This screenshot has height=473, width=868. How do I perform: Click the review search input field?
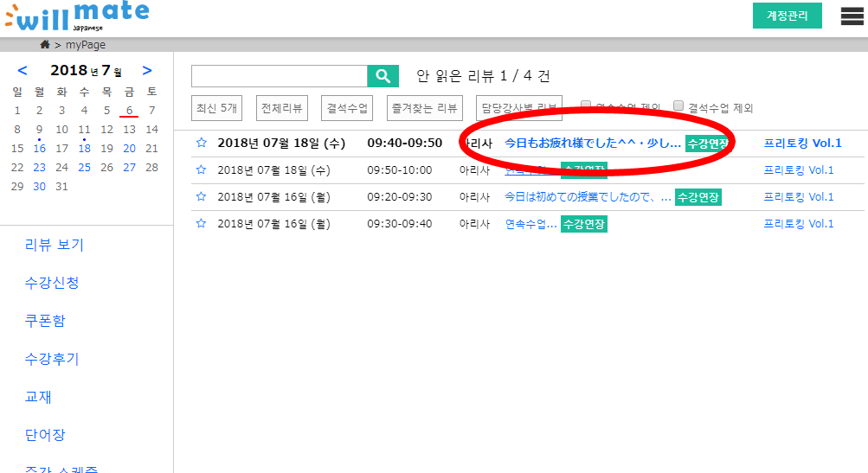tap(280, 76)
